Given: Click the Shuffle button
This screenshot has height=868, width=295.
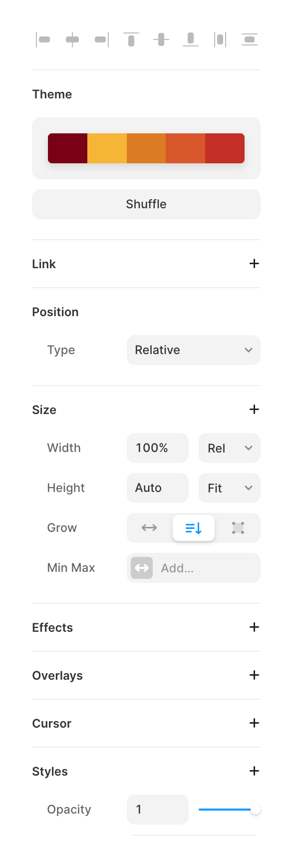Looking at the screenshot, I should click(x=146, y=204).
